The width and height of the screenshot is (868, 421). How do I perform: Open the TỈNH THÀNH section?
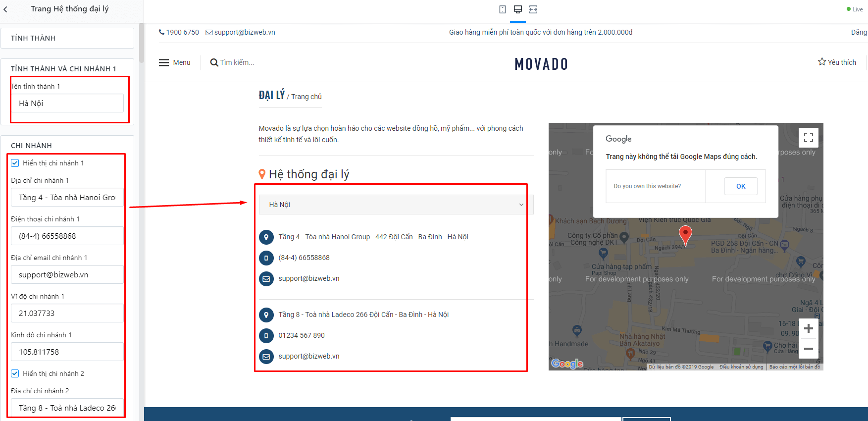click(x=67, y=38)
